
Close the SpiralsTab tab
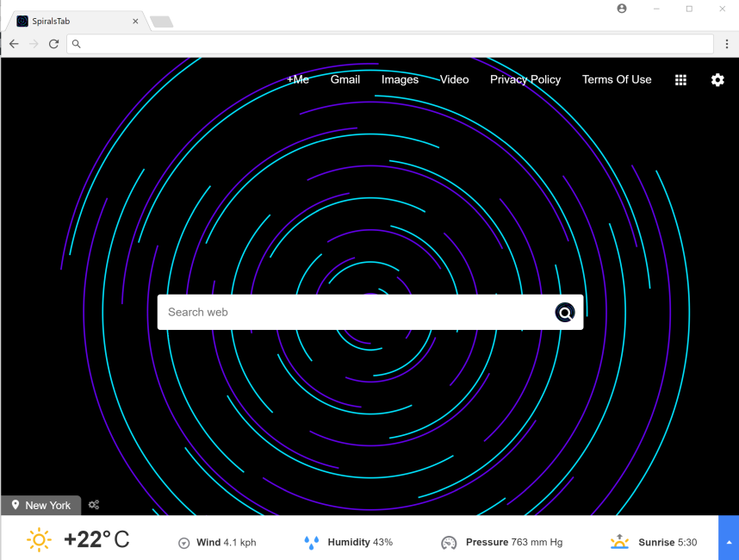coord(135,22)
